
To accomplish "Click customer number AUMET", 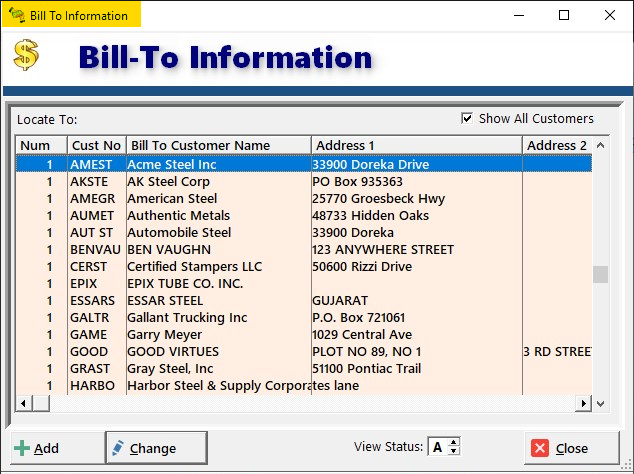I will (x=92, y=216).
